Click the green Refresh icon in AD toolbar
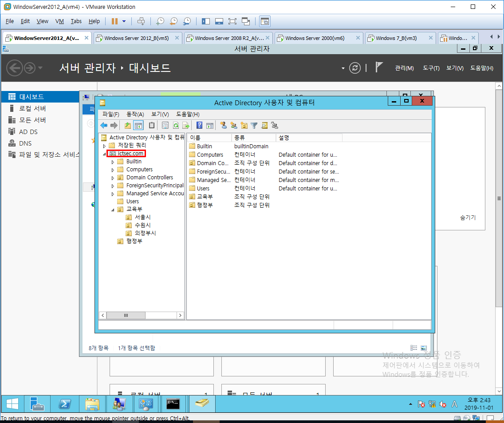This screenshot has width=504, height=423. (176, 126)
